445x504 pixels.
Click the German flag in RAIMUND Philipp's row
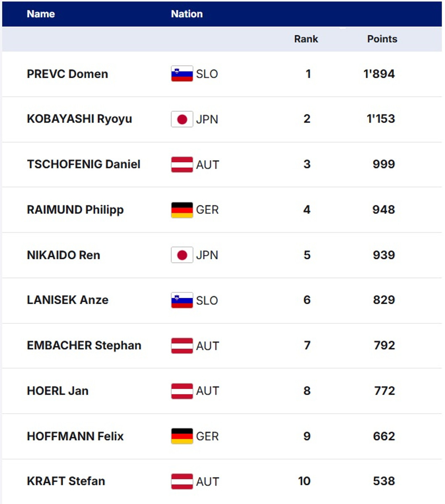(x=182, y=210)
